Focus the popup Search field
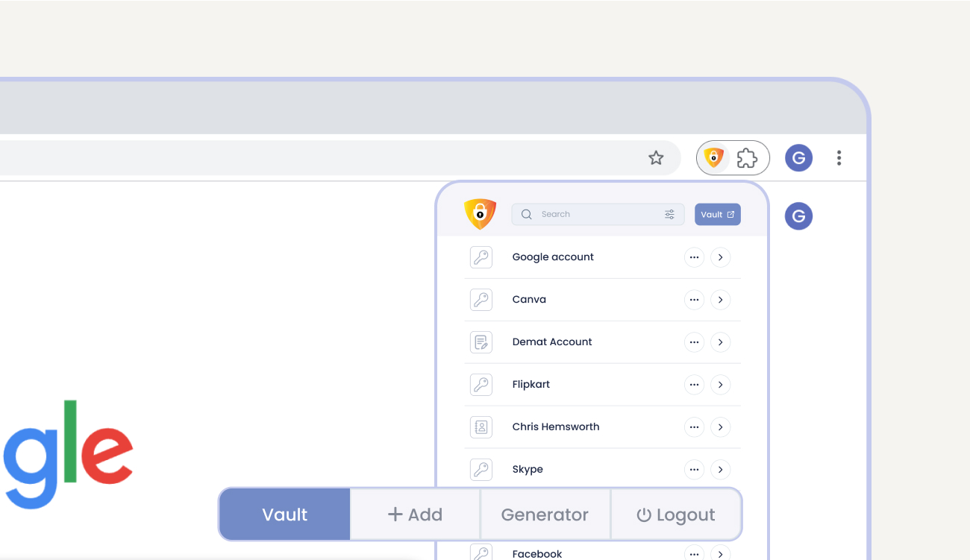 598,214
